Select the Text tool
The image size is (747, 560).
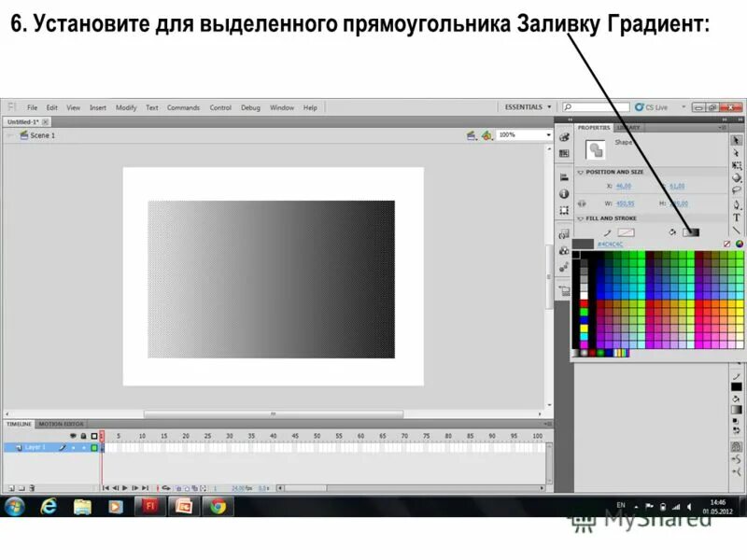pos(736,217)
